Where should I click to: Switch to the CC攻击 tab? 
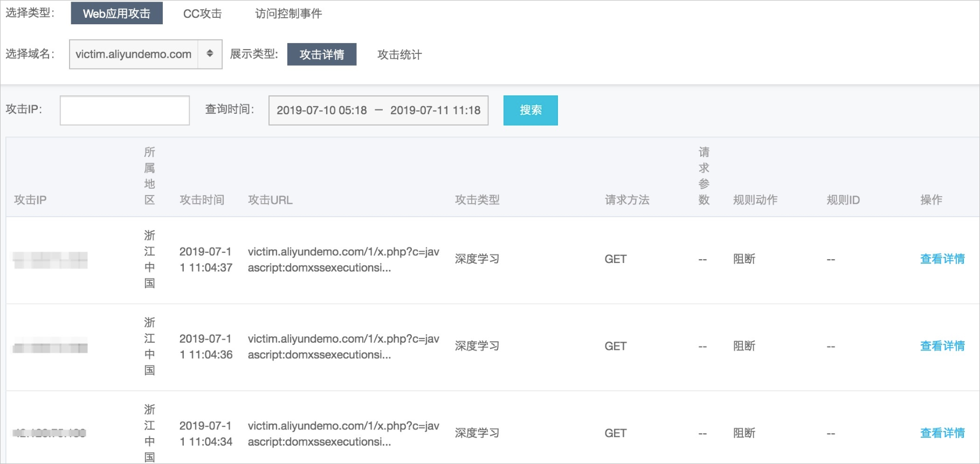202,13
